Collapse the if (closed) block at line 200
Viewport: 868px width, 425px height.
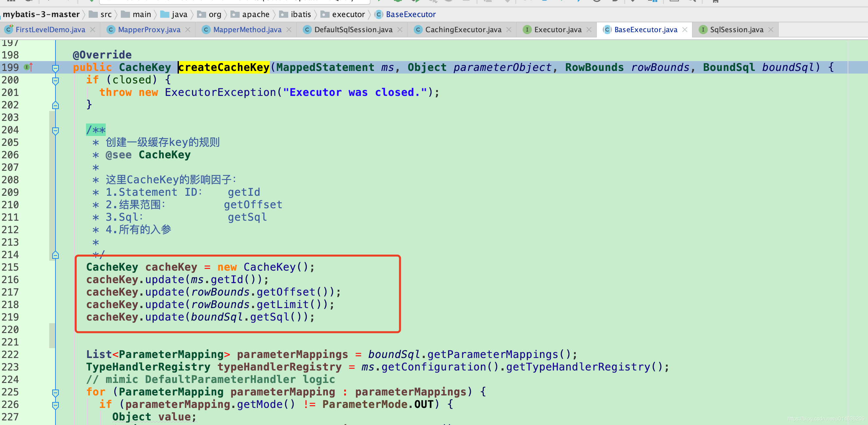55,80
